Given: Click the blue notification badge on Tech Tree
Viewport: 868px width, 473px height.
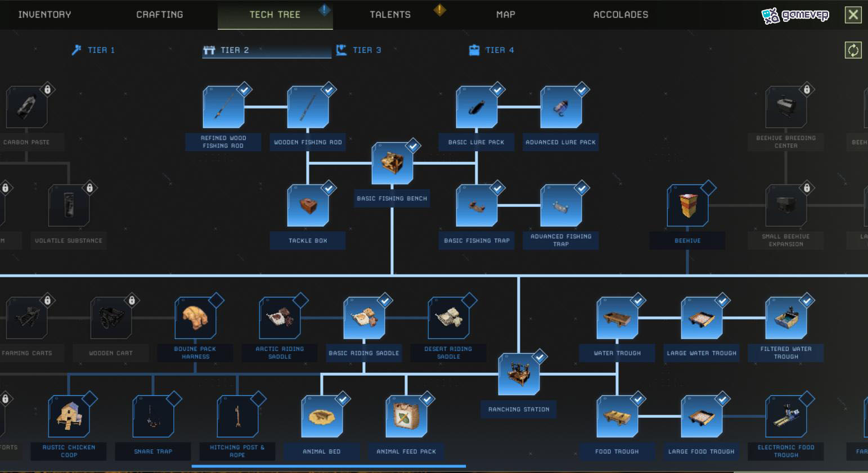Looking at the screenshot, I should pyautogui.click(x=325, y=10).
